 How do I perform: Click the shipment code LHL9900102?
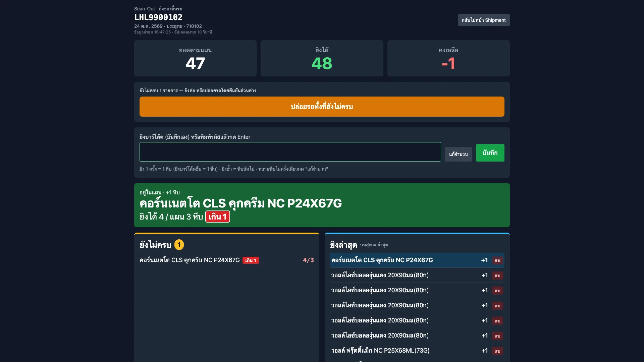[158, 17]
